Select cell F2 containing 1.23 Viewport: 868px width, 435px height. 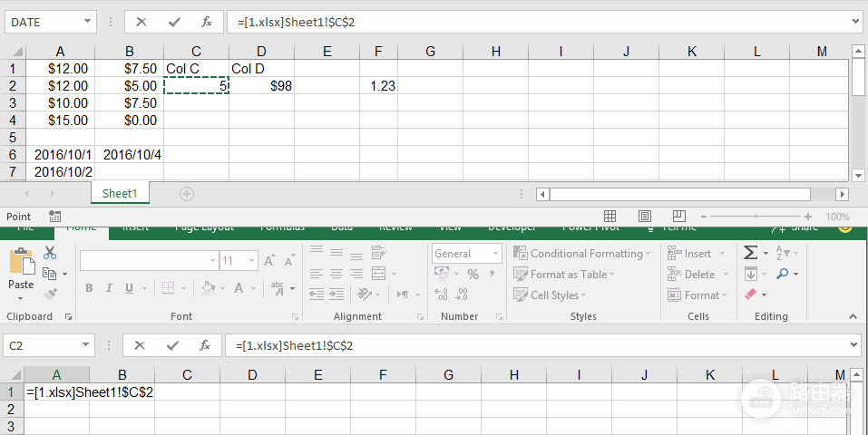378,86
